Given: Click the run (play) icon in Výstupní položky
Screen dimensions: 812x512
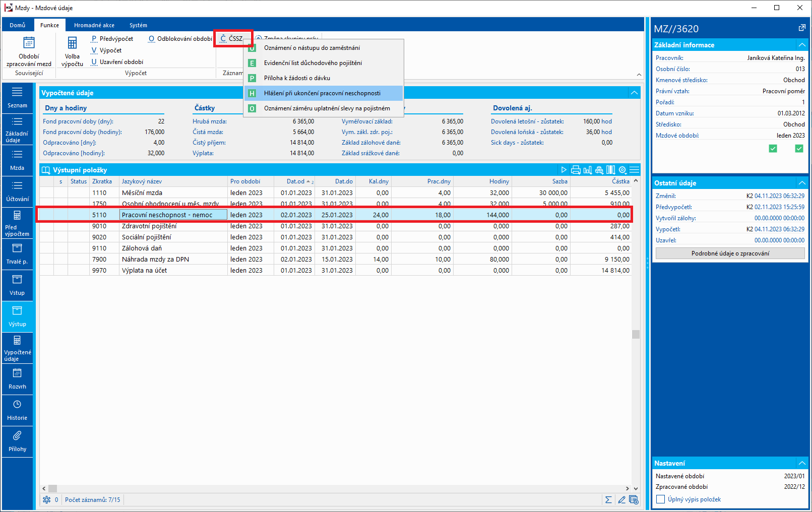Looking at the screenshot, I should tap(564, 170).
